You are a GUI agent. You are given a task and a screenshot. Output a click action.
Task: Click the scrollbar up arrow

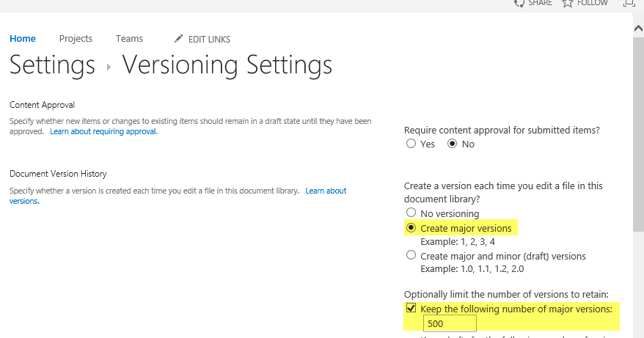click(x=638, y=28)
